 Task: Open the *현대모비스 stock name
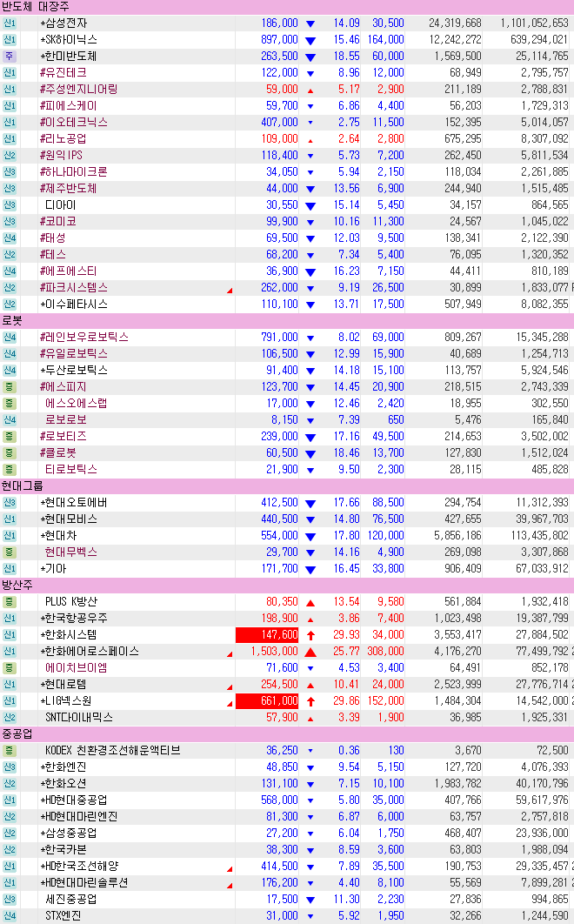click(69, 519)
